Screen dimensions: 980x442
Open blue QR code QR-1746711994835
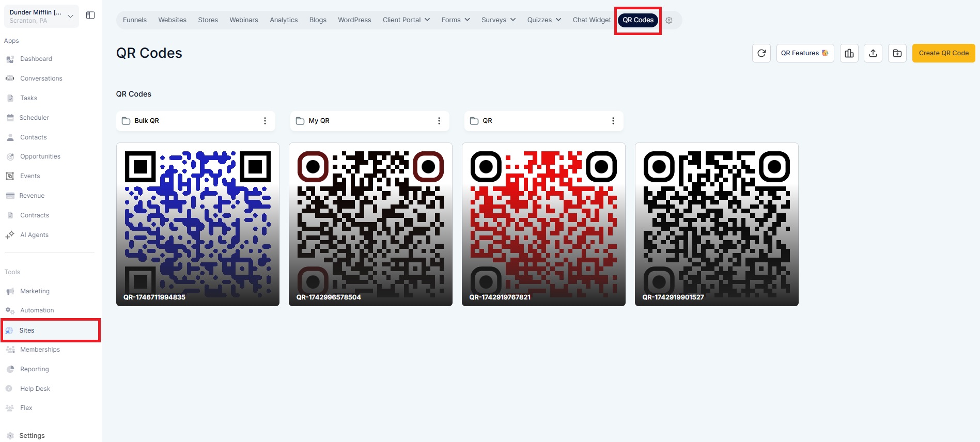198,225
